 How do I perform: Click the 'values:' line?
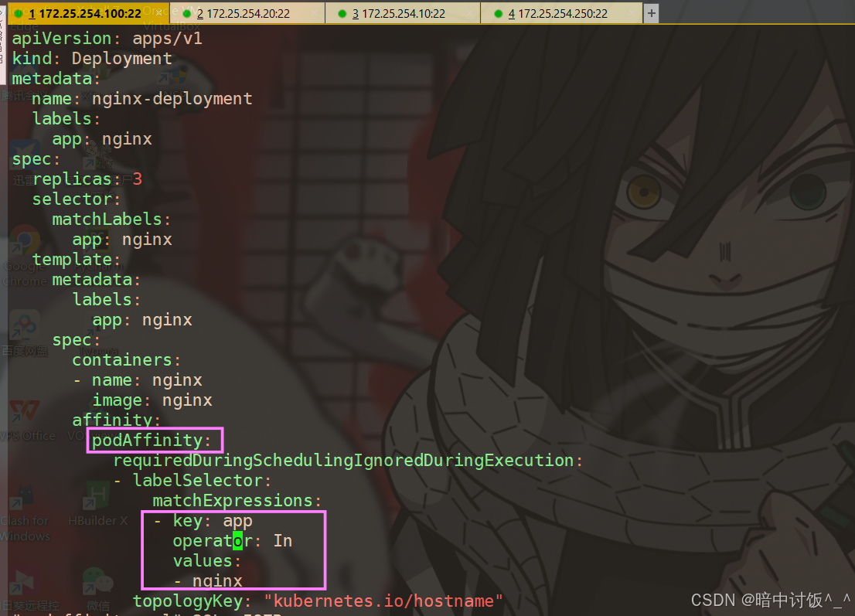pos(207,561)
